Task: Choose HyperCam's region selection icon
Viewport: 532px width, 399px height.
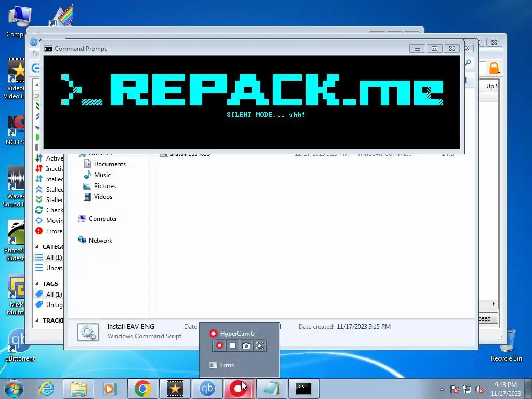Action: pyautogui.click(x=260, y=345)
